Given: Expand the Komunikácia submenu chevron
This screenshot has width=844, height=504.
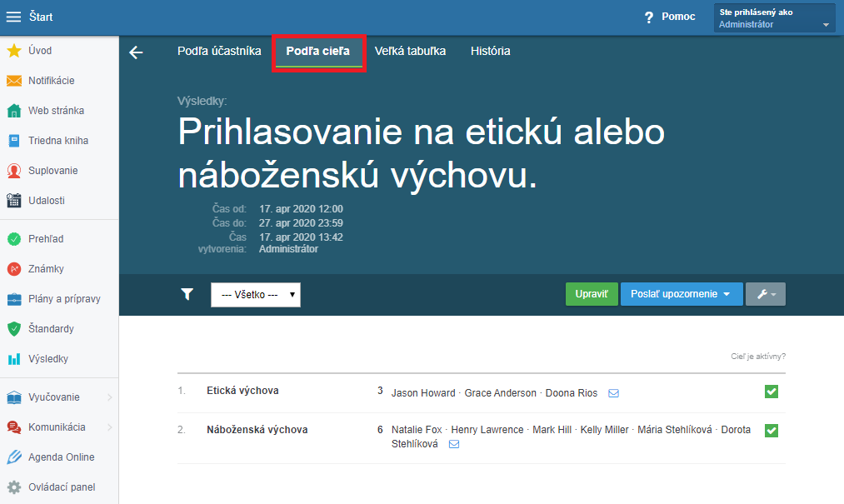Looking at the screenshot, I should pyautogui.click(x=110, y=427).
